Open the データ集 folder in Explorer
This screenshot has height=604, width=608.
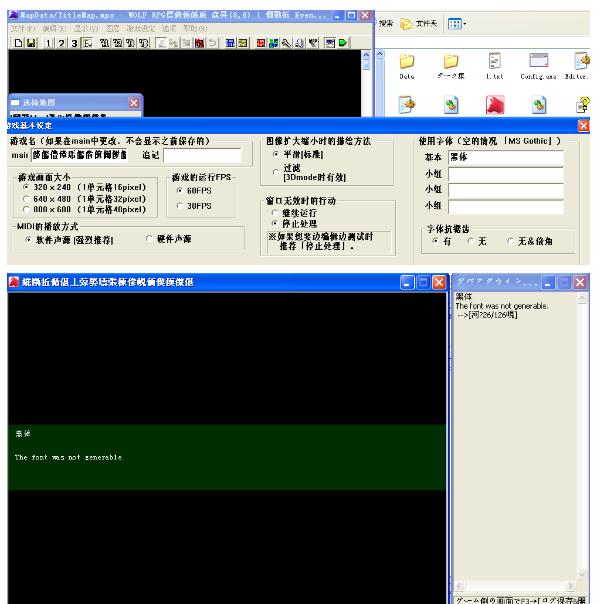pos(451,66)
